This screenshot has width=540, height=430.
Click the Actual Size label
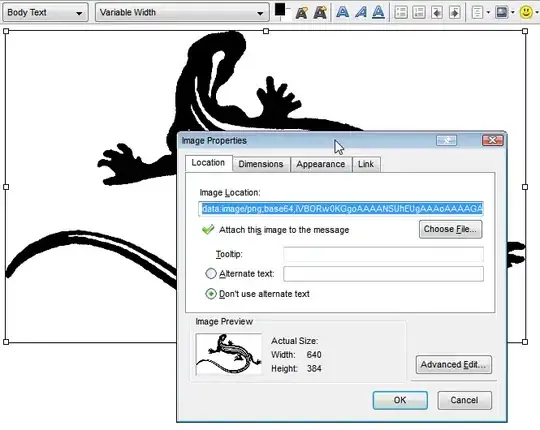click(294, 341)
